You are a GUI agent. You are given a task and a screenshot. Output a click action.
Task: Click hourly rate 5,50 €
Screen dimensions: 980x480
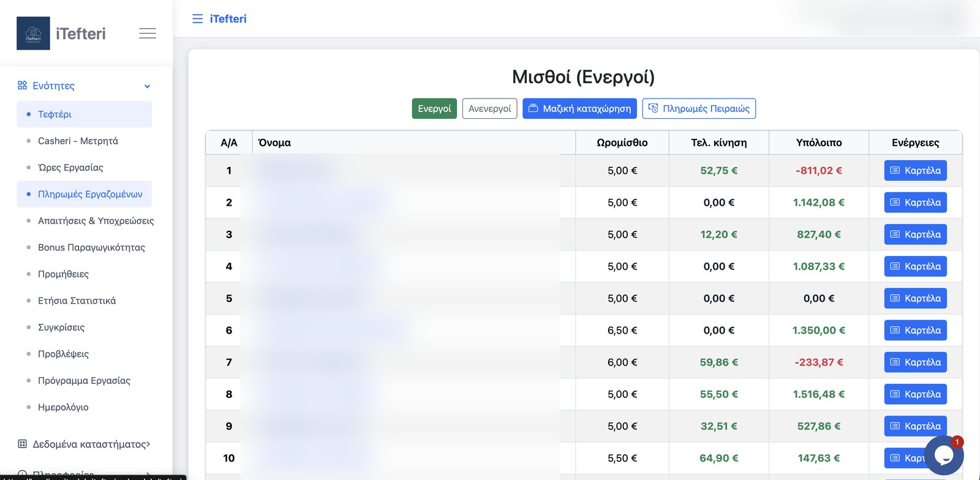[x=622, y=458]
